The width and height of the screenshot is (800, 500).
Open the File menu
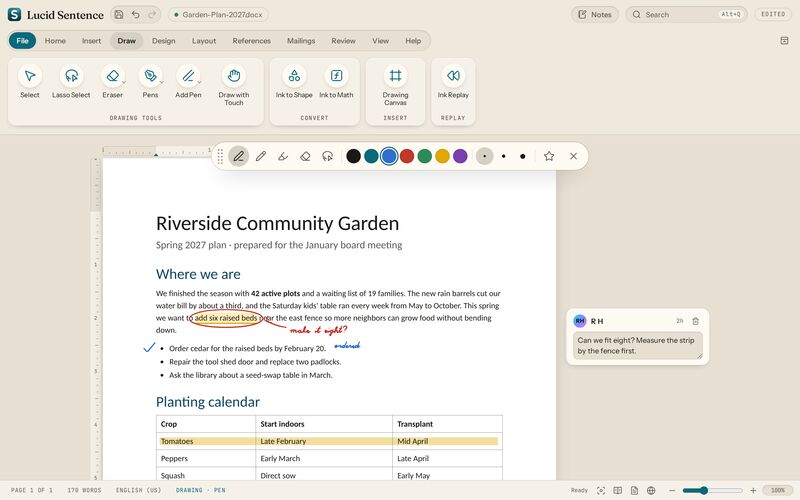point(22,41)
